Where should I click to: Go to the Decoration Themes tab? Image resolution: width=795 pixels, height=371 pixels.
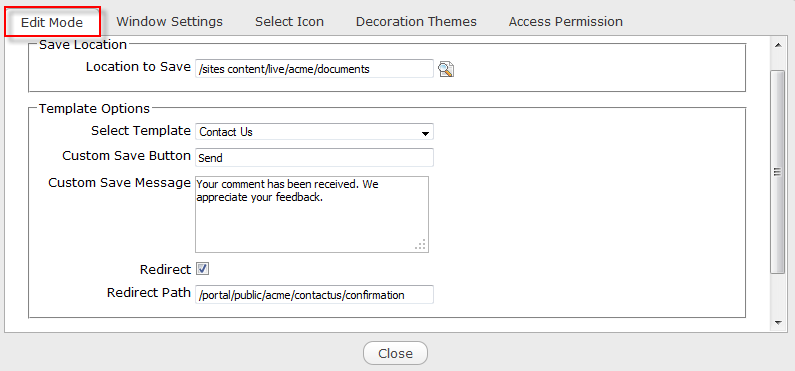[416, 22]
